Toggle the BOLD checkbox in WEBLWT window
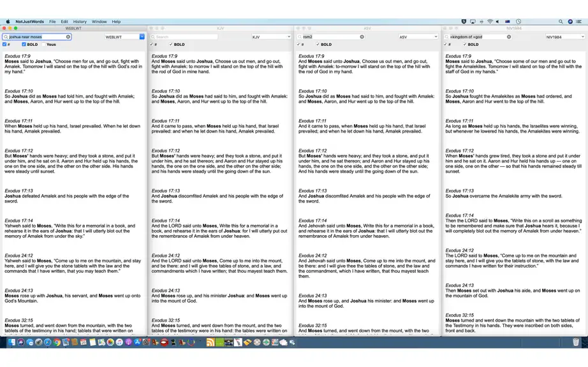Screen dimensions: 588x367 click(x=24, y=44)
